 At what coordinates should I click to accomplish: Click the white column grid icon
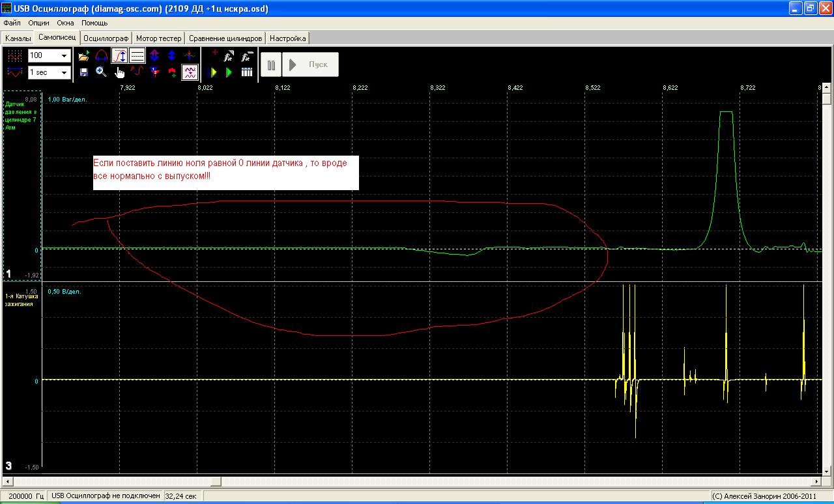coord(247,72)
